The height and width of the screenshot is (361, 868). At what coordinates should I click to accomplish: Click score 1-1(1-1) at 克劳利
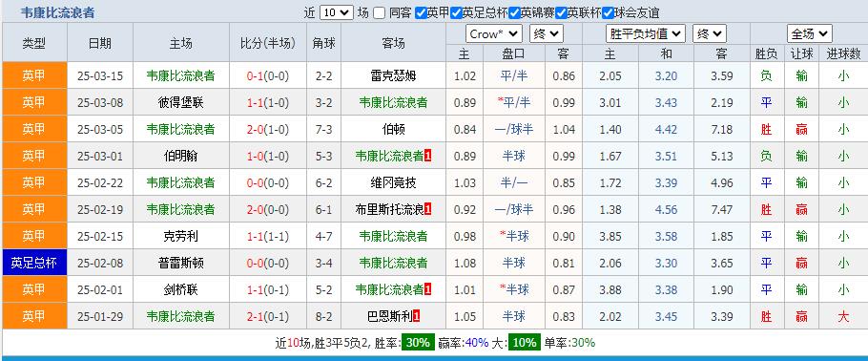click(268, 236)
